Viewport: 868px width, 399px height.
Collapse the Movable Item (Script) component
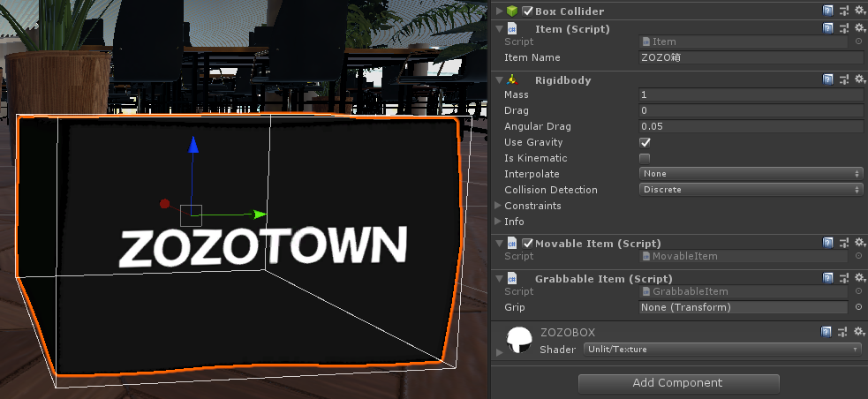pos(500,243)
